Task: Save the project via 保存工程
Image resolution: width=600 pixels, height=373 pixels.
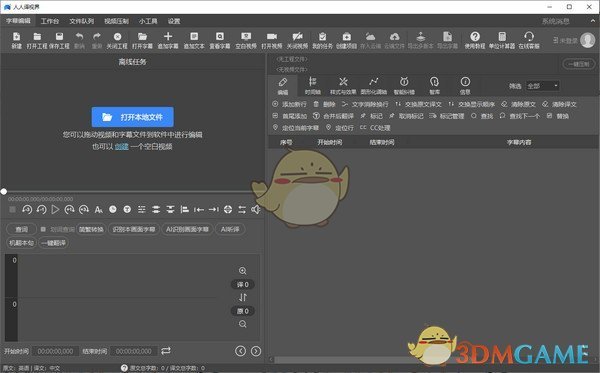Action: click(59, 40)
